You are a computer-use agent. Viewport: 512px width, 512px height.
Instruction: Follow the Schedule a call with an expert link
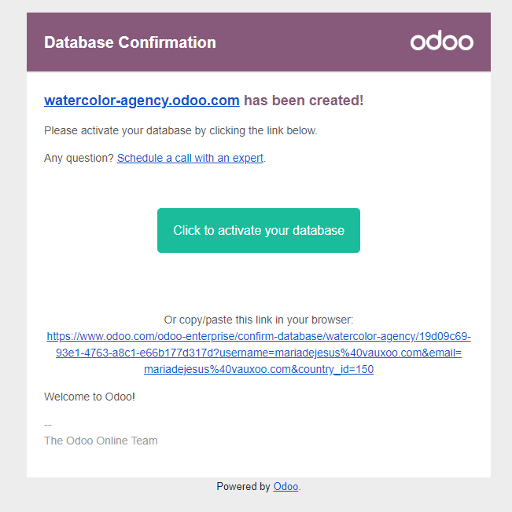pos(190,158)
